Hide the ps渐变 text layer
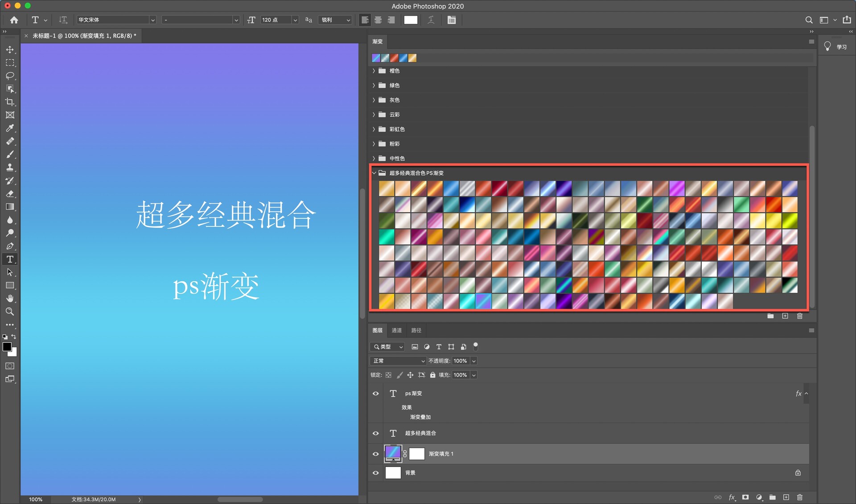This screenshot has height=504, width=856. coord(376,393)
